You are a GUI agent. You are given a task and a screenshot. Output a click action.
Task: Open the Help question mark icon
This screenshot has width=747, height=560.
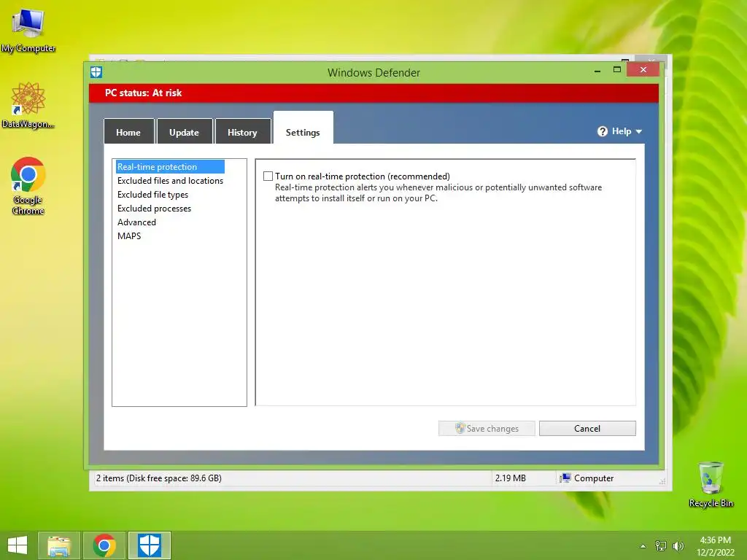[x=602, y=131]
